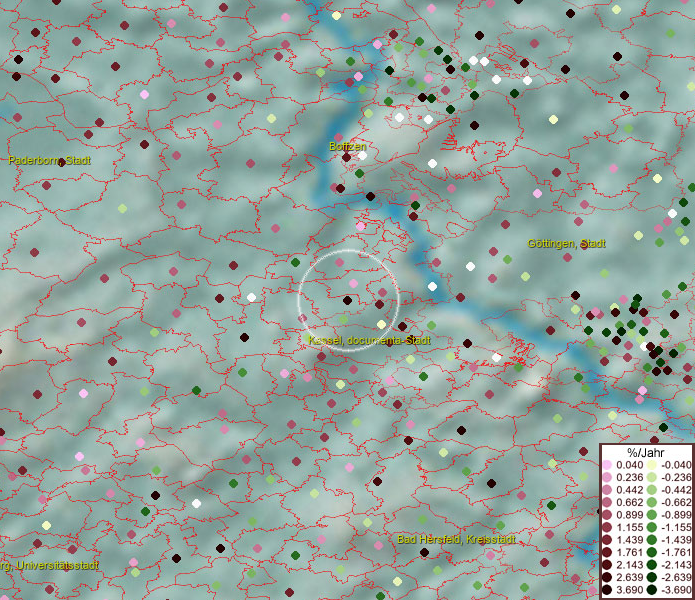
Task: Select the 0.442 legend color swatch
Action: [607, 490]
